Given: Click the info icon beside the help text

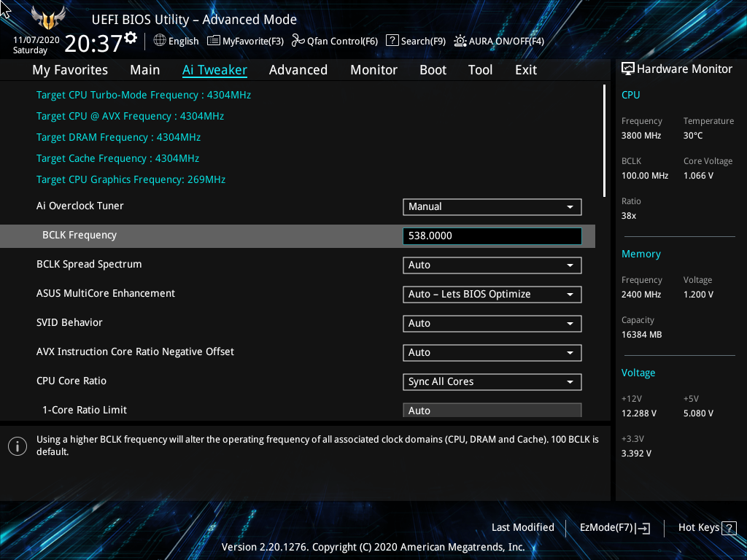Looking at the screenshot, I should [18, 446].
